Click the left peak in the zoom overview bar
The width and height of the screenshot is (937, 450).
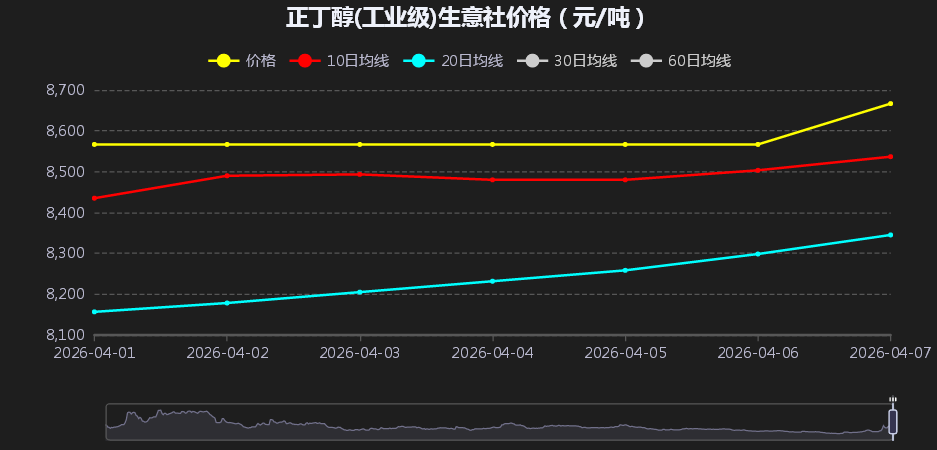[160, 413]
